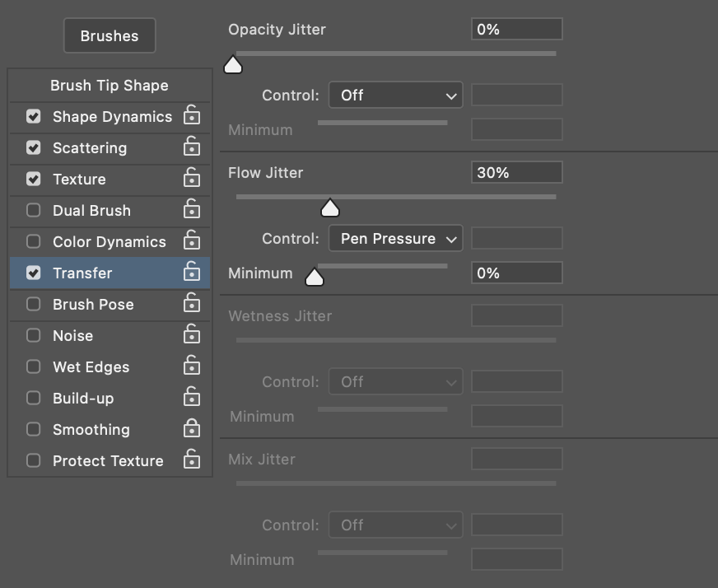Lock the Dual Brush setting
This screenshot has width=718, height=588.
coord(192,209)
